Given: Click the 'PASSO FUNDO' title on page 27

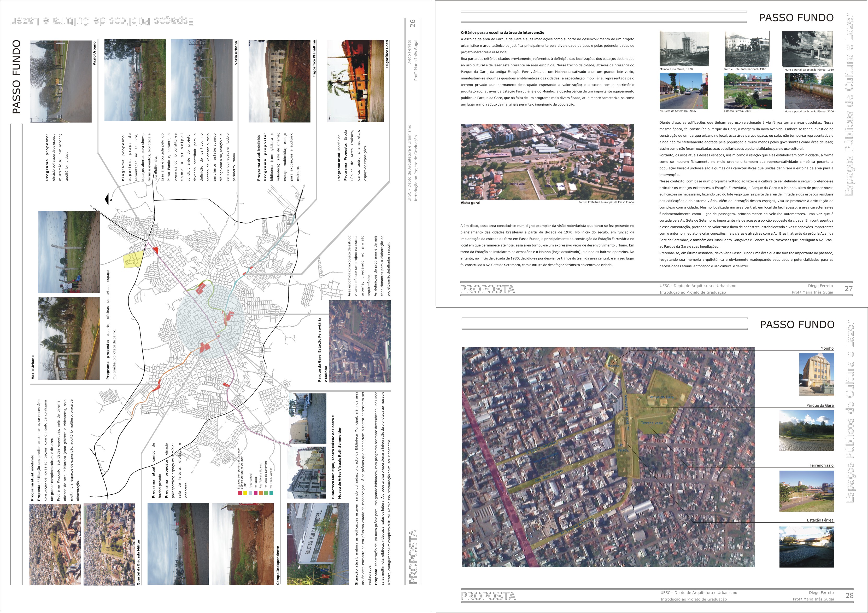Looking at the screenshot, I should pyautogui.click(x=796, y=18).
